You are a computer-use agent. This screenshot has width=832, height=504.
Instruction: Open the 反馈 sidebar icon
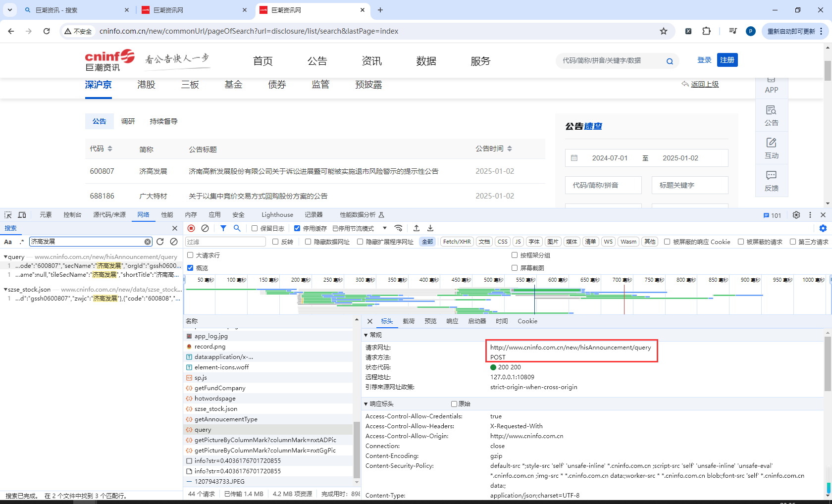[x=772, y=181]
